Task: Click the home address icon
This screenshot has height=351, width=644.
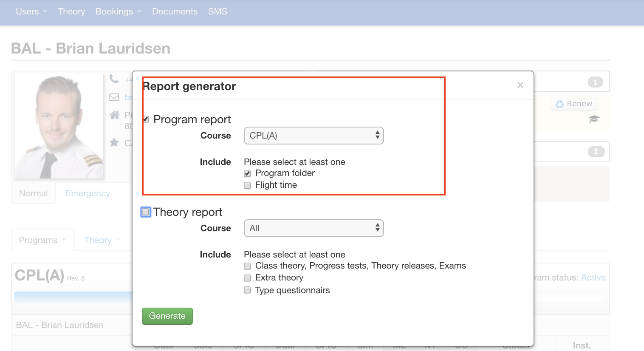Action: pos(115,115)
